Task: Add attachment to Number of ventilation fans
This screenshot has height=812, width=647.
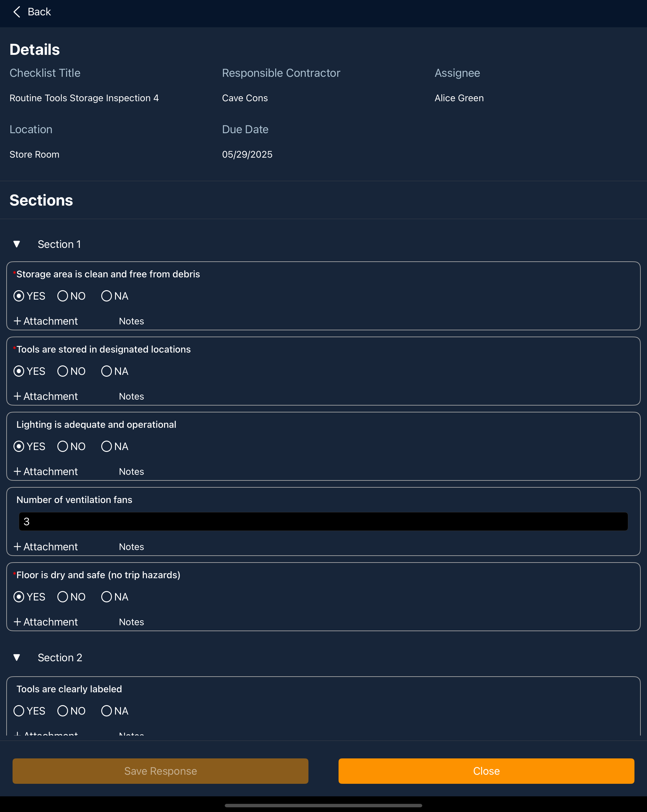Action: pyautogui.click(x=45, y=547)
